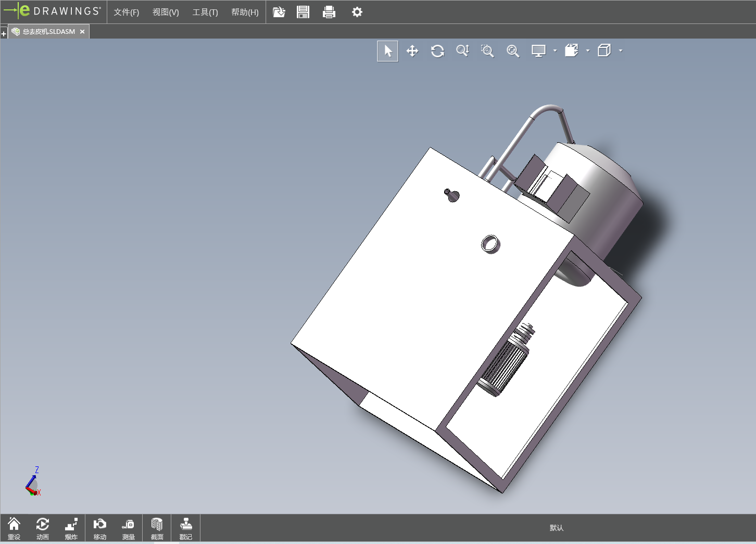Open the 工具(T) menu
The image size is (756, 544).
click(x=205, y=12)
